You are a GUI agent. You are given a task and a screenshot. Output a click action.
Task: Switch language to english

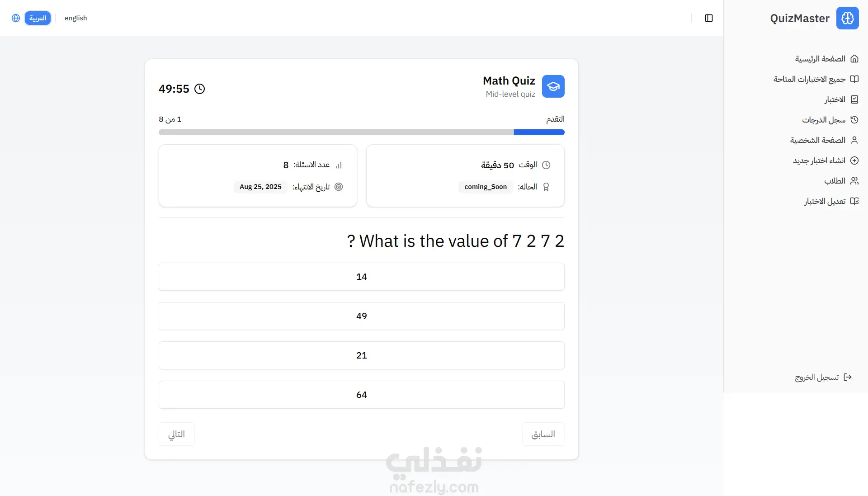point(75,18)
